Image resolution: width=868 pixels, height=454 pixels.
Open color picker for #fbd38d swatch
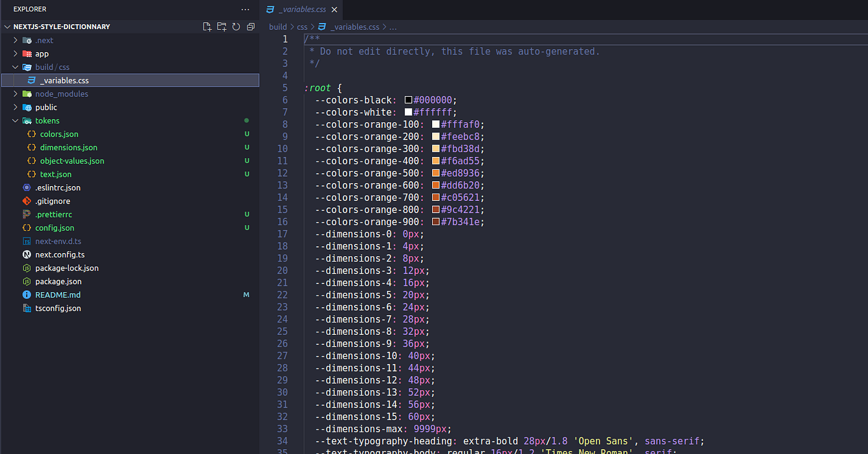pyautogui.click(x=436, y=149)
